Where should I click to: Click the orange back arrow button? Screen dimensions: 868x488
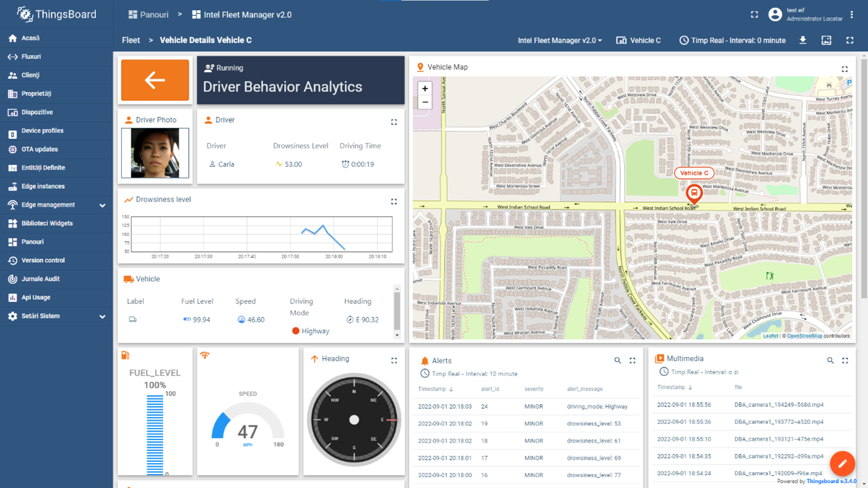pyautogui.click(x=155, y=80)
